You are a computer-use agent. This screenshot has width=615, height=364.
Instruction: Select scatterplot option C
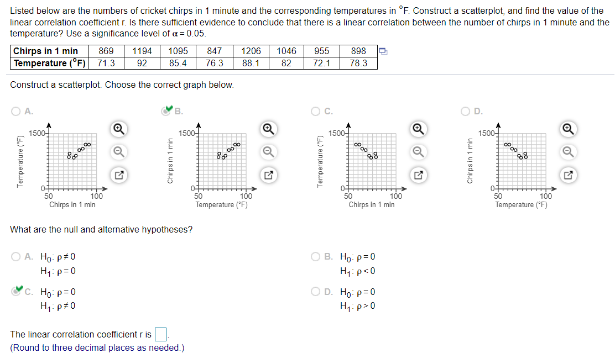315,110
